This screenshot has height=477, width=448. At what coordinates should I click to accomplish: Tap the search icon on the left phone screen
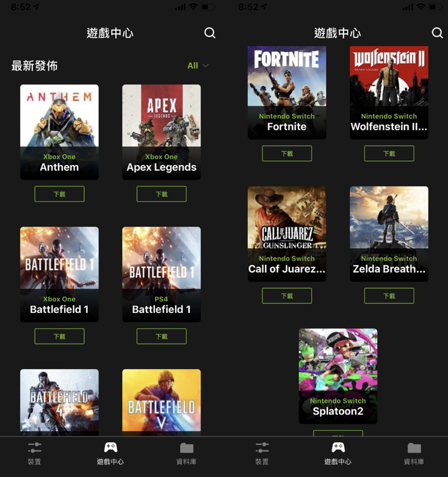[x=210, y=33]
